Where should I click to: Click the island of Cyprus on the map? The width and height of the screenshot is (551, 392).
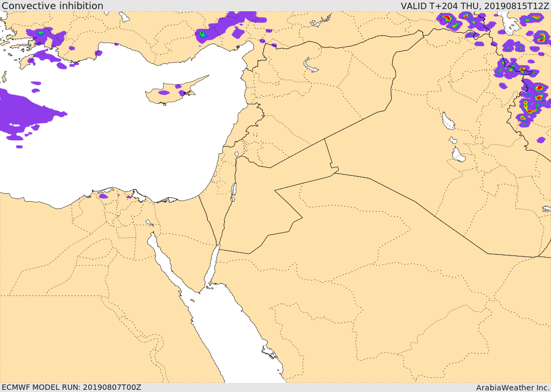[172, 92]
